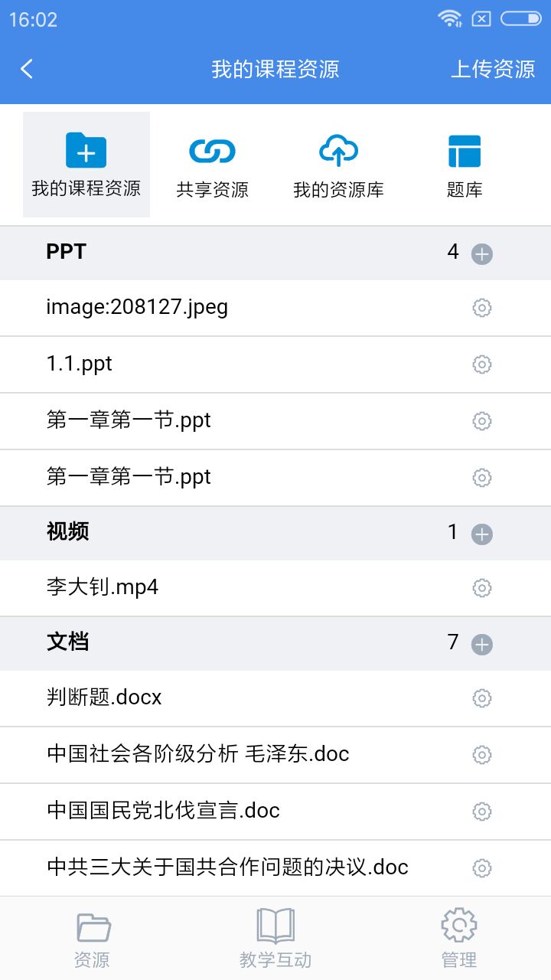This screenshot has width=551, height=980.
Task: Open 我的课程资源 folder icon
Action: (x=86, y=151)
